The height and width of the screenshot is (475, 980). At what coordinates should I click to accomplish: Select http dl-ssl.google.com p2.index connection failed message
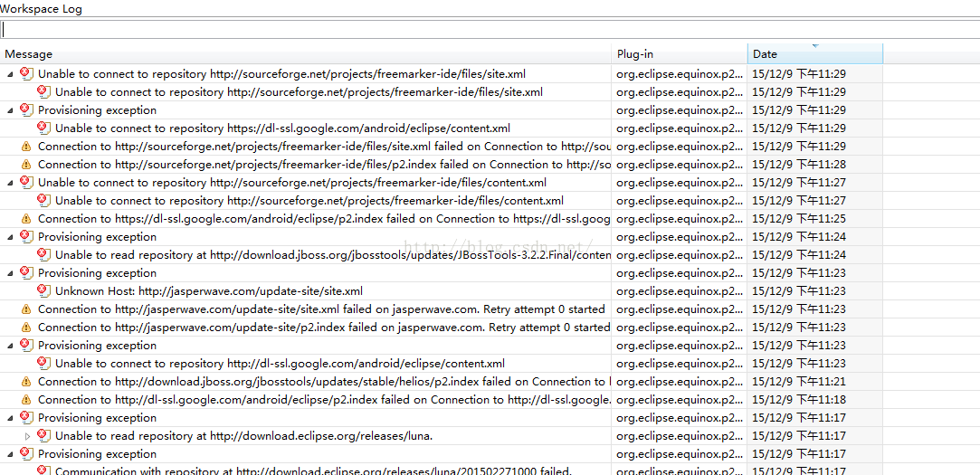[x=324, y=400]
